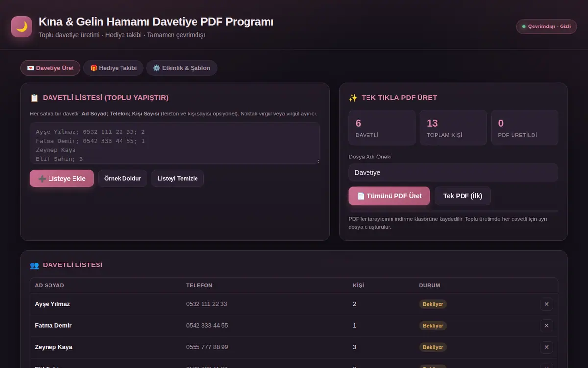This screenshot has width=588, height=368.
Task: Click the app title Kına & Gelin Hamamı Davetiye PDF Programı
Action: [156, 22]
